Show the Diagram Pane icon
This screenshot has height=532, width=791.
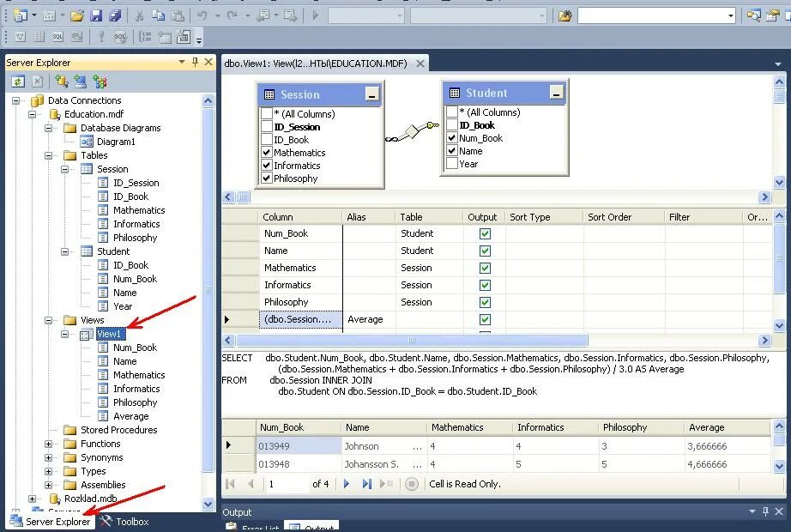[21, 36]
